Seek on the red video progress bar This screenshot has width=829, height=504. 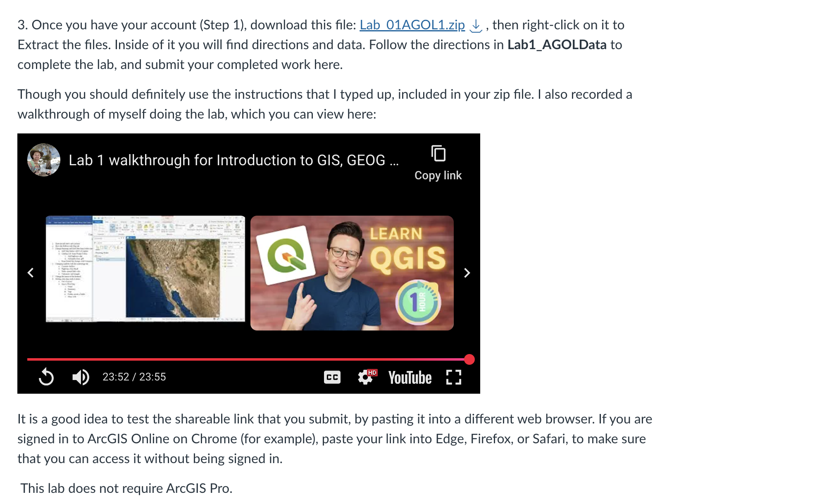(x=248, y=359)
